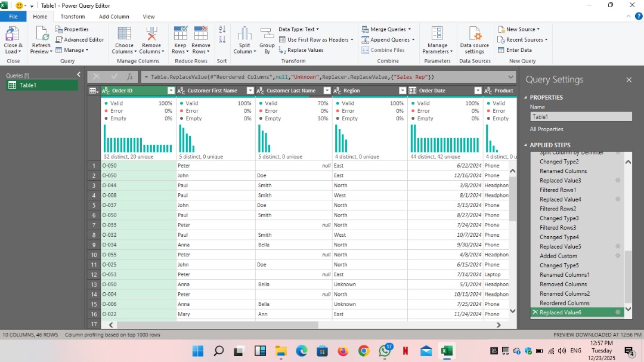Screen dimensions: 644x362
Task: Open Data source settings
Action: click(x=475, y=40)
